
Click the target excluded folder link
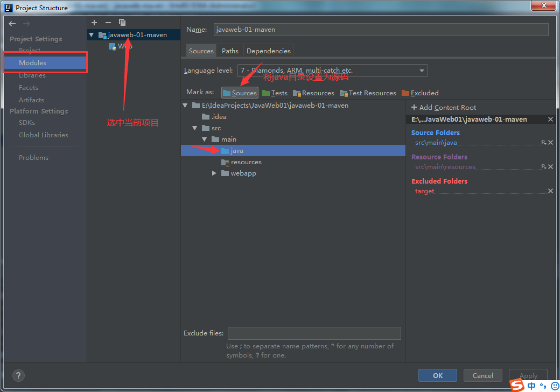(424, 191)
